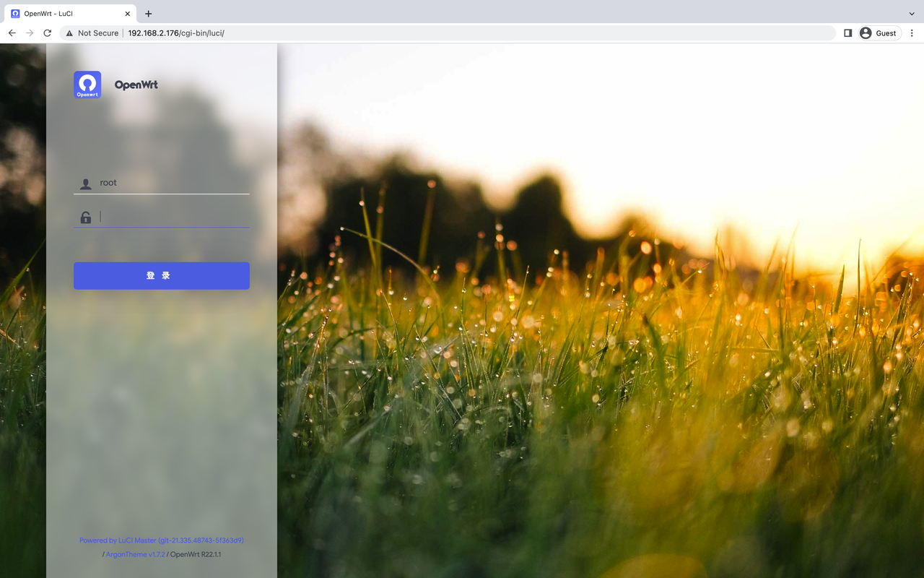Select the root username text field
The image size is (924, 578).
(x=166, y=183)
